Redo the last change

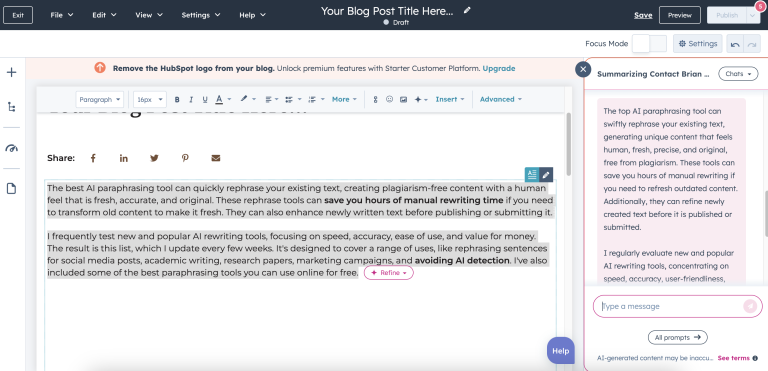[751, 44]
